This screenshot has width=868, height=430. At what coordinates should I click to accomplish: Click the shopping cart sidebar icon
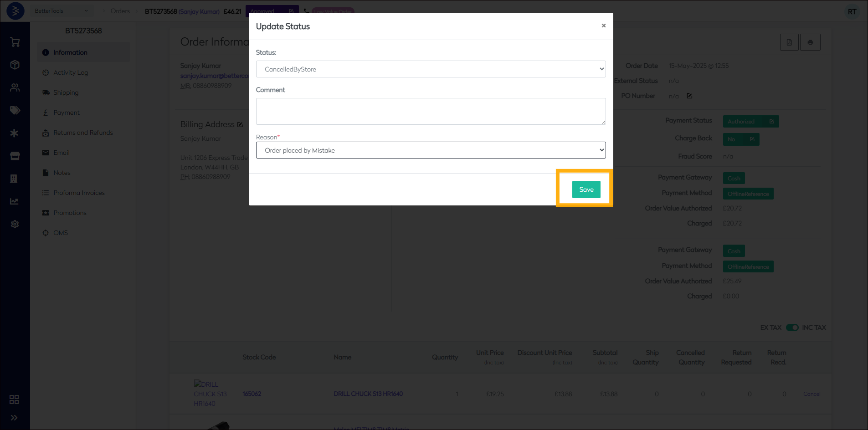pos(15,42)
